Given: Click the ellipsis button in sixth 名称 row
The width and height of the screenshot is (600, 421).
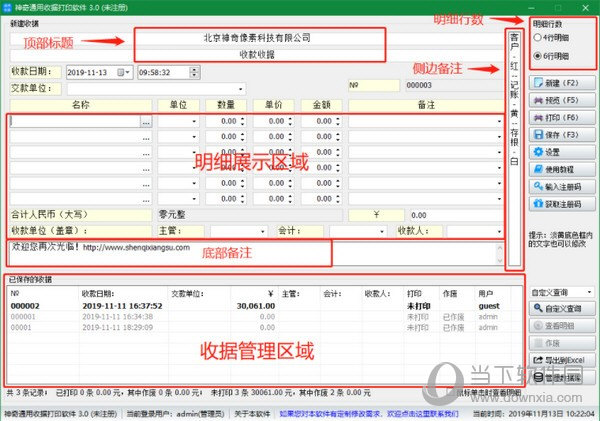Looking at the screenshot, I should tap(146, 199).
